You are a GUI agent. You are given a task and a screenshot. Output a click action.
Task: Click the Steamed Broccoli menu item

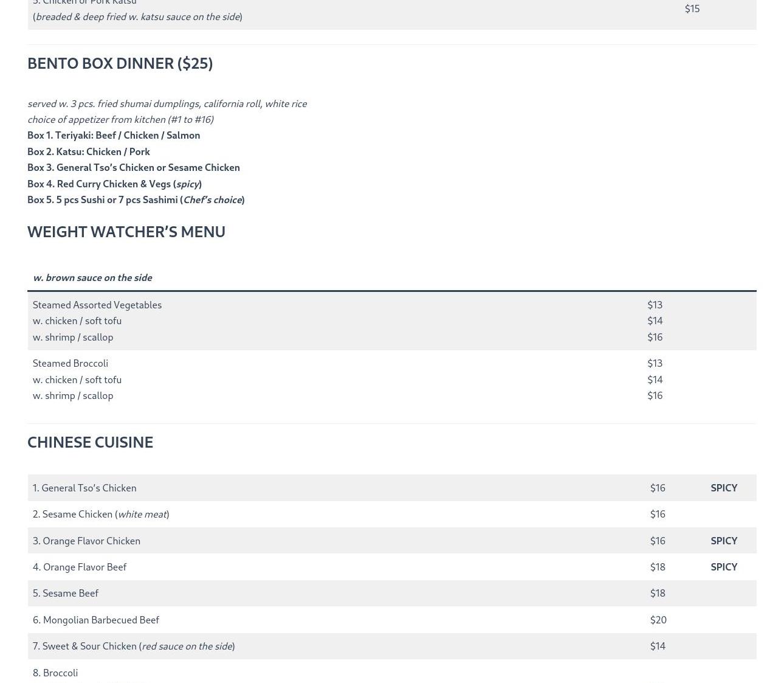pos(70,363)
